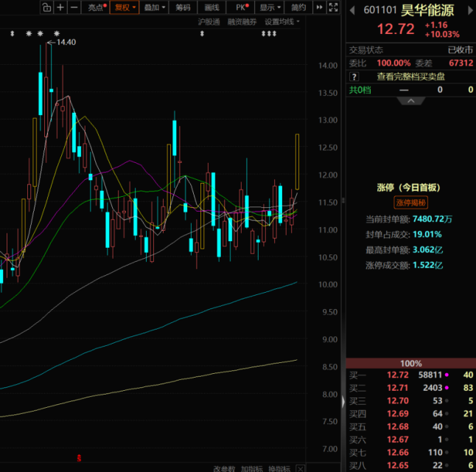
Task: Click the 10.00 price axis label
Action: (328, 285)
